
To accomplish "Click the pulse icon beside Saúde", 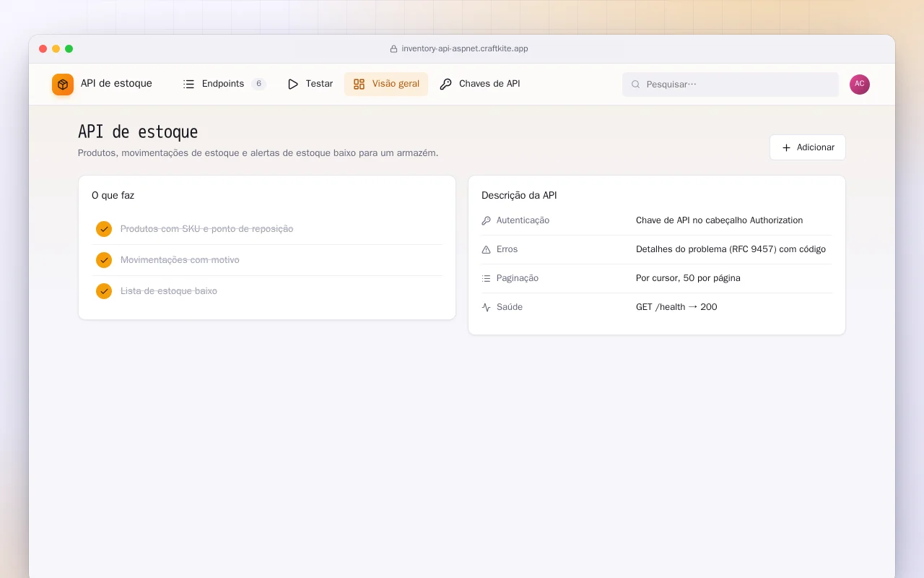I will pyautogui.click(x=487, y=307).
